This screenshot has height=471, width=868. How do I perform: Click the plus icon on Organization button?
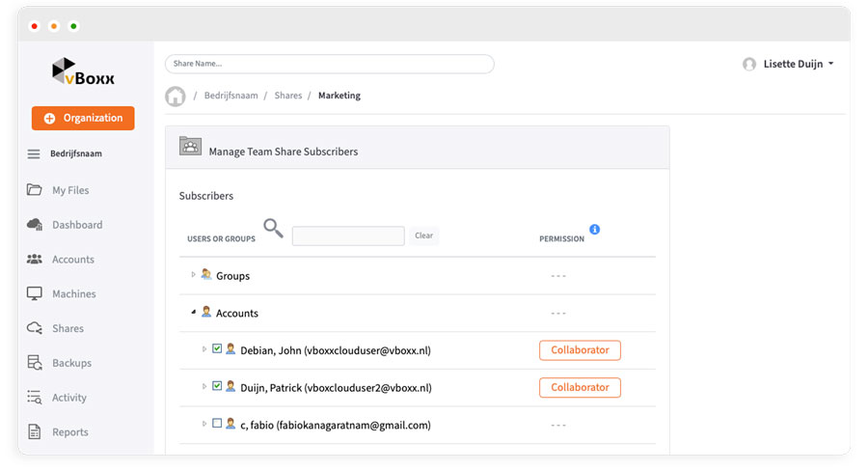[x=49, y=118]
